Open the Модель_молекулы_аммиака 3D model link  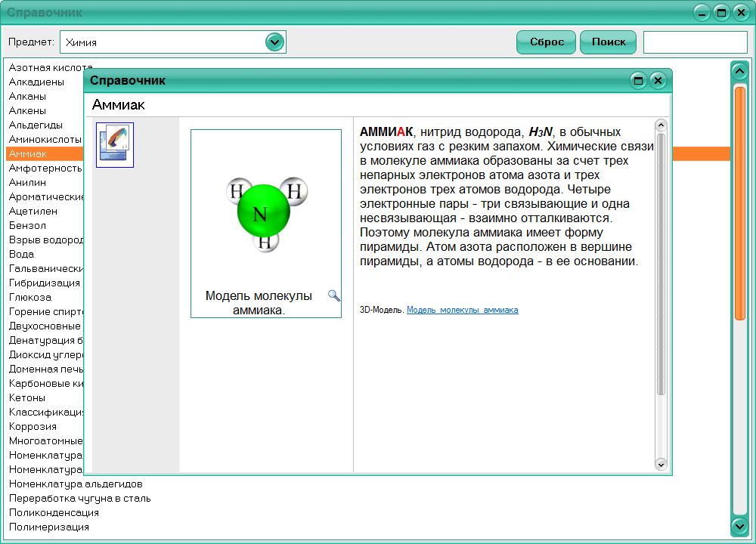coord(462,310)
